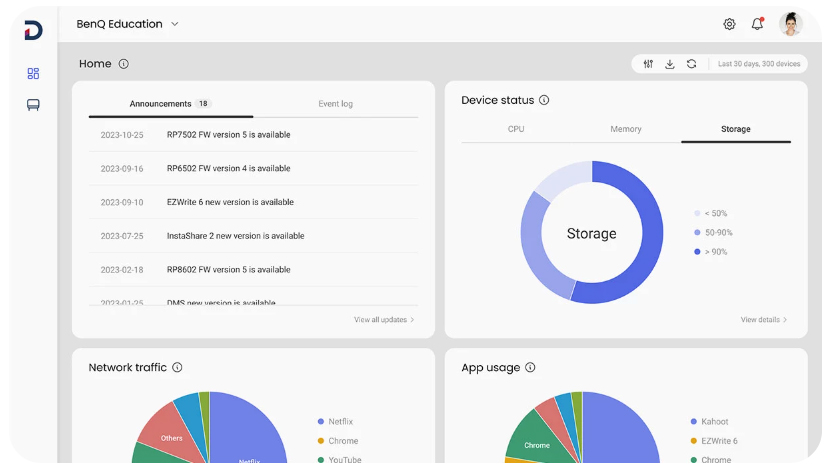Image resolution: width=826 pixels, height=469 pixels.
Task: Click the download report icon
Action: (670, 64)
